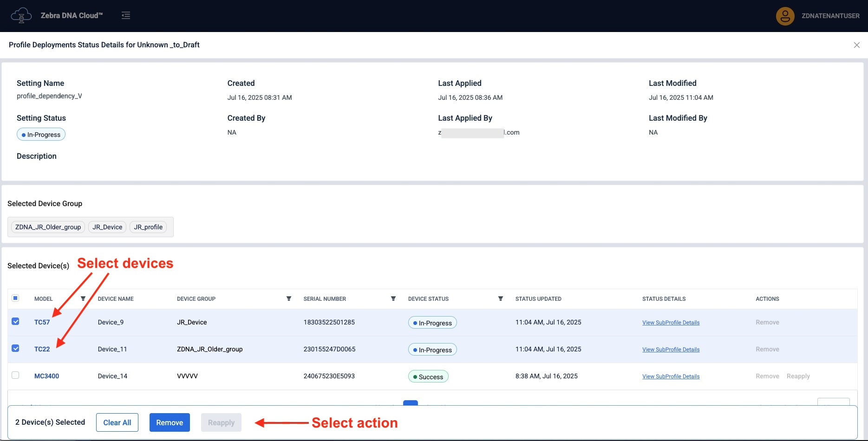This screenshot has height=441, width=868.
Task: Click the blue Remove button
Action: 170,422
